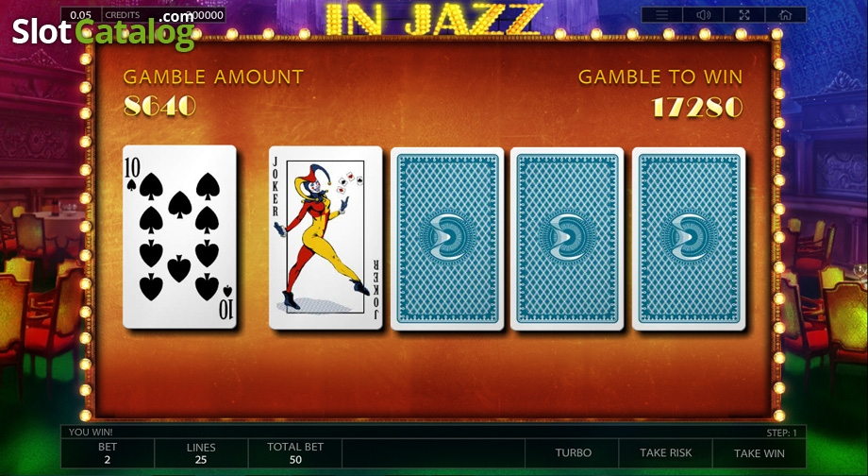Image resolution: width=868 pixels, height=476 pixels.
Task: Enable Turbo mode
Action: tap(573, 452)
